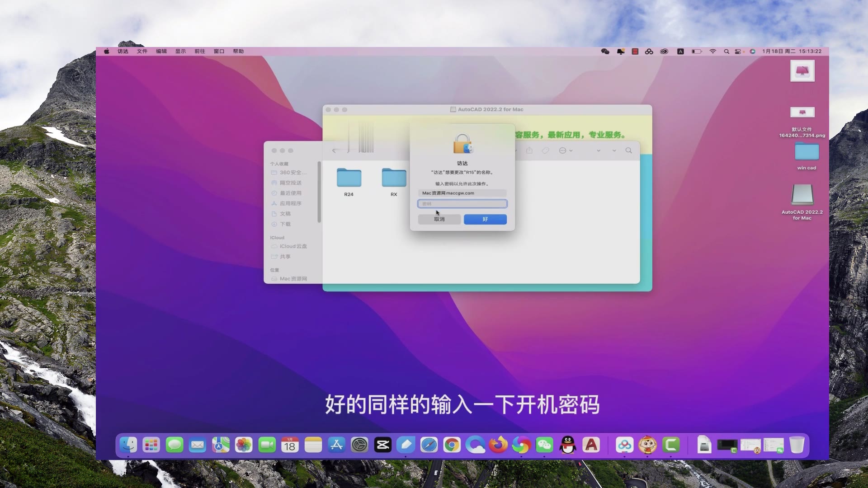The image size is (868, 488).
Task: Open the RX folder
Action: point(394,182)
